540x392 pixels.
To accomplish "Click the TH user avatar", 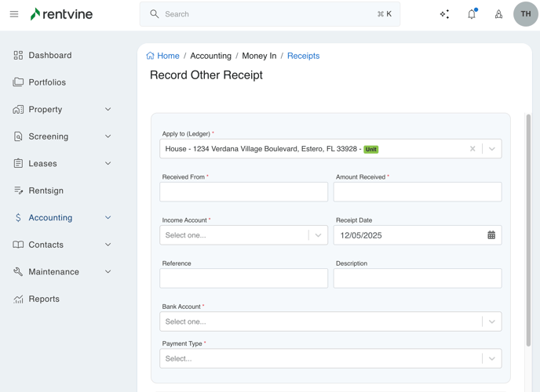I will click(526, 14).
